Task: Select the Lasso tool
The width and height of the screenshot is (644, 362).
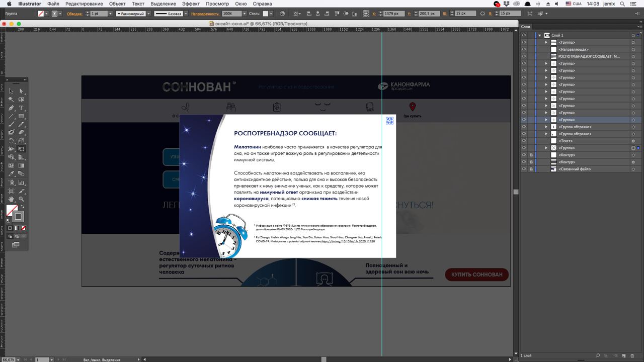Action: pyautogui.click(x=21, y=100)
